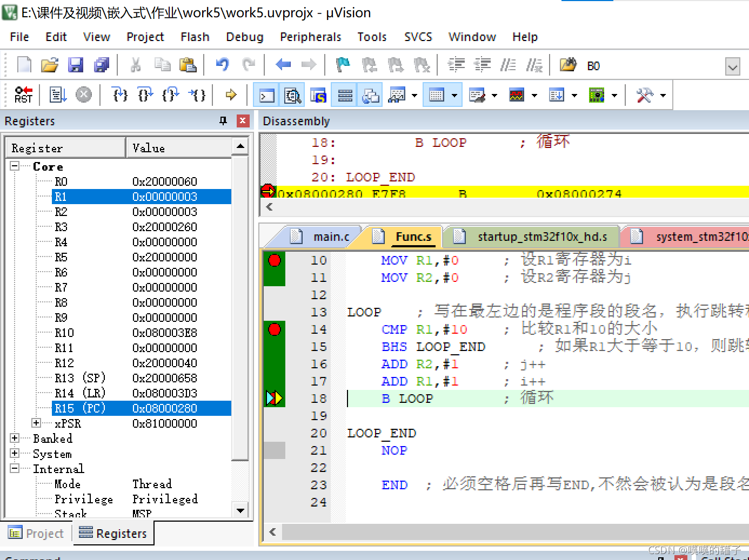
Task: Open the Toolbox wrench-and-hammer icon
Action: point(645,96)
